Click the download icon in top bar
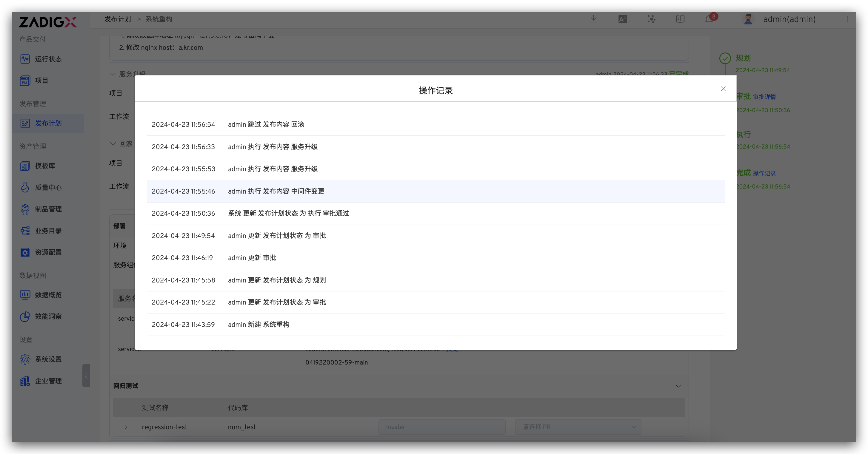 coord(594,19)
